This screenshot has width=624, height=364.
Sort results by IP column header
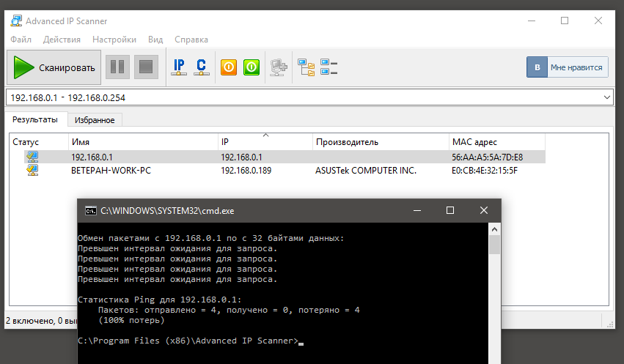point(265,141)
